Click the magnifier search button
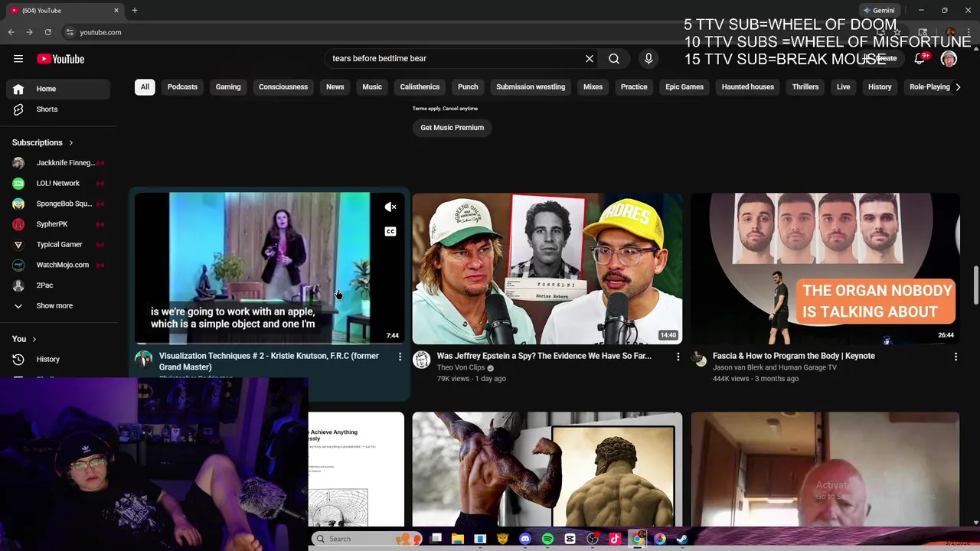 [x=614, y=58]
